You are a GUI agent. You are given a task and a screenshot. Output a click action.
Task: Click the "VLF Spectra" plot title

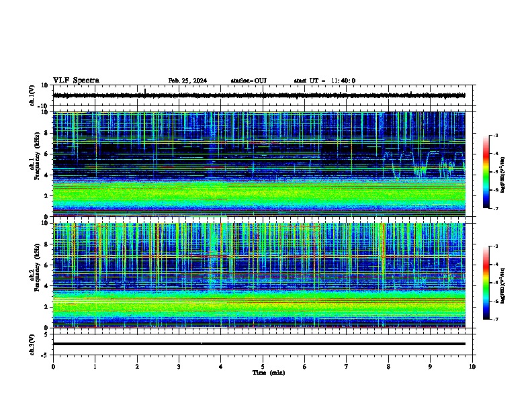(76, 81)
